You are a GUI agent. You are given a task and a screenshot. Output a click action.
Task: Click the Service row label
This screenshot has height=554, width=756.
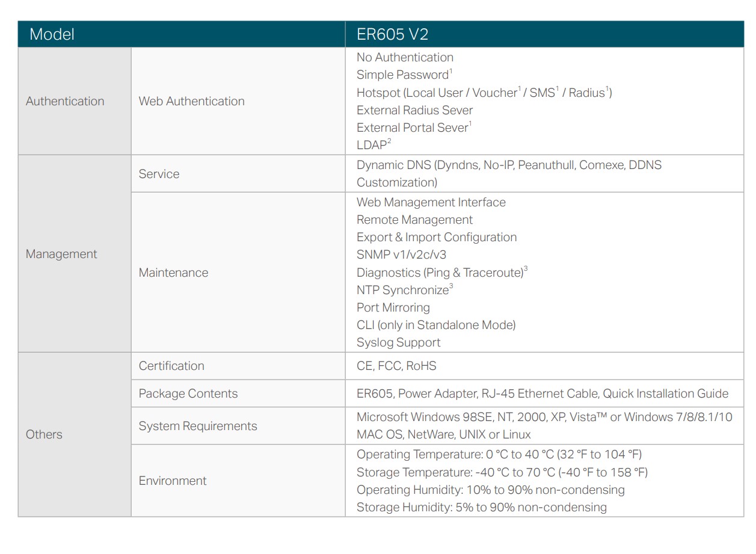(159, 174)
